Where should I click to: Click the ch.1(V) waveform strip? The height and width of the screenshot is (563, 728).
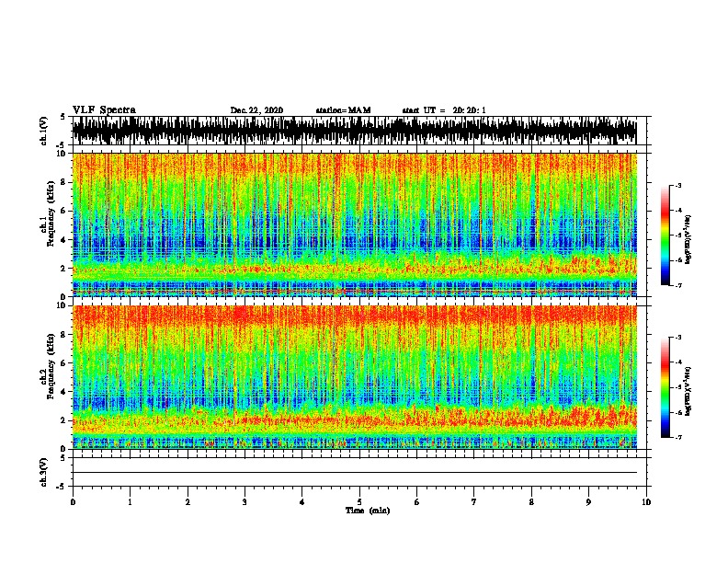coord(359,131)
